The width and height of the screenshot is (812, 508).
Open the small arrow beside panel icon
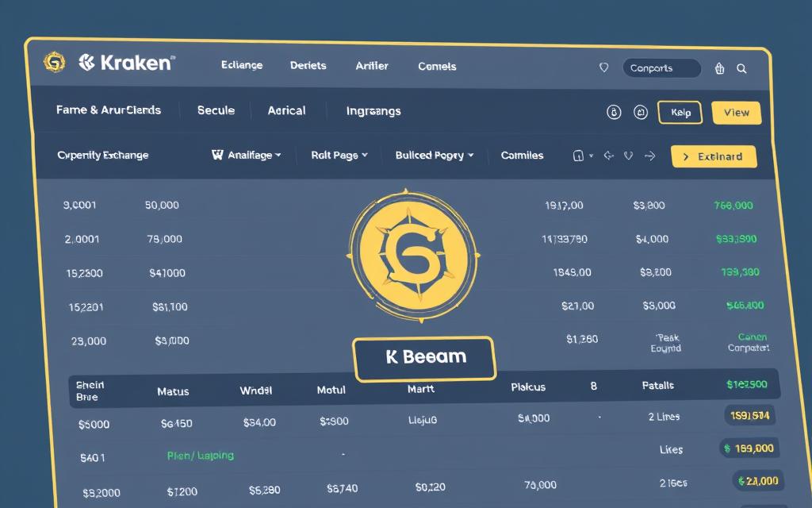point(592,156)
